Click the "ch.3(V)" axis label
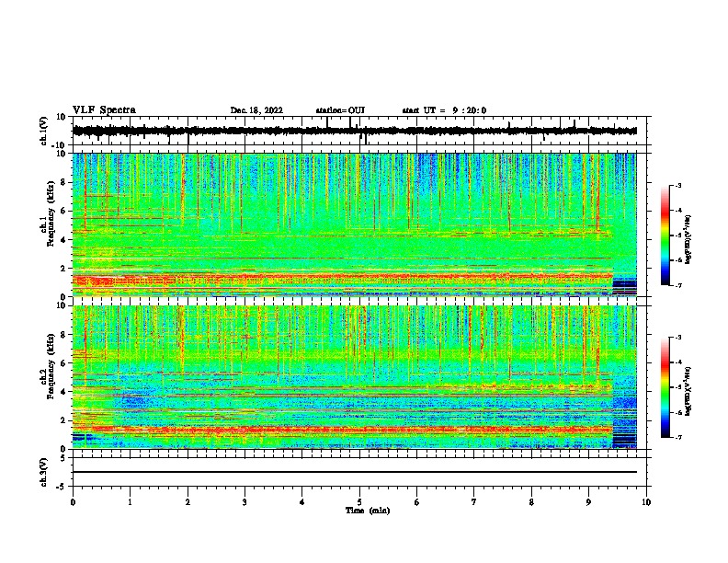 coord(44,472)
